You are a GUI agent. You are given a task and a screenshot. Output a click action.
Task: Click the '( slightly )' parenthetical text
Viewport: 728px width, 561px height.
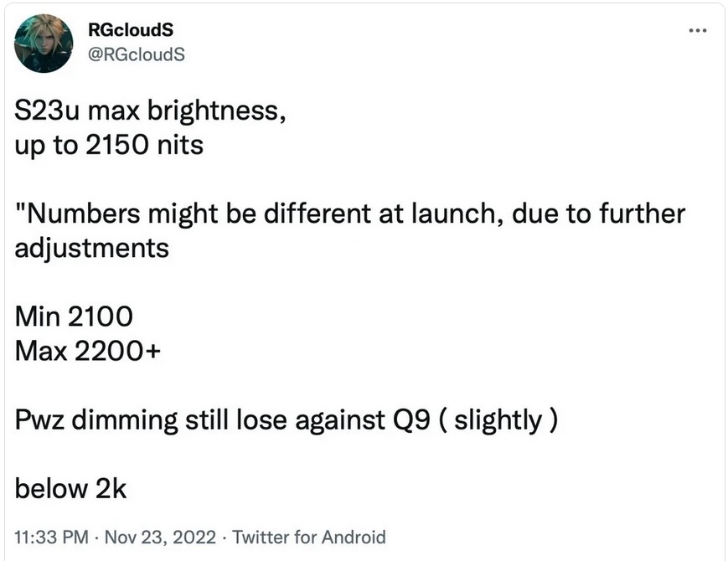pyautogui.click(x=498, y=420)
